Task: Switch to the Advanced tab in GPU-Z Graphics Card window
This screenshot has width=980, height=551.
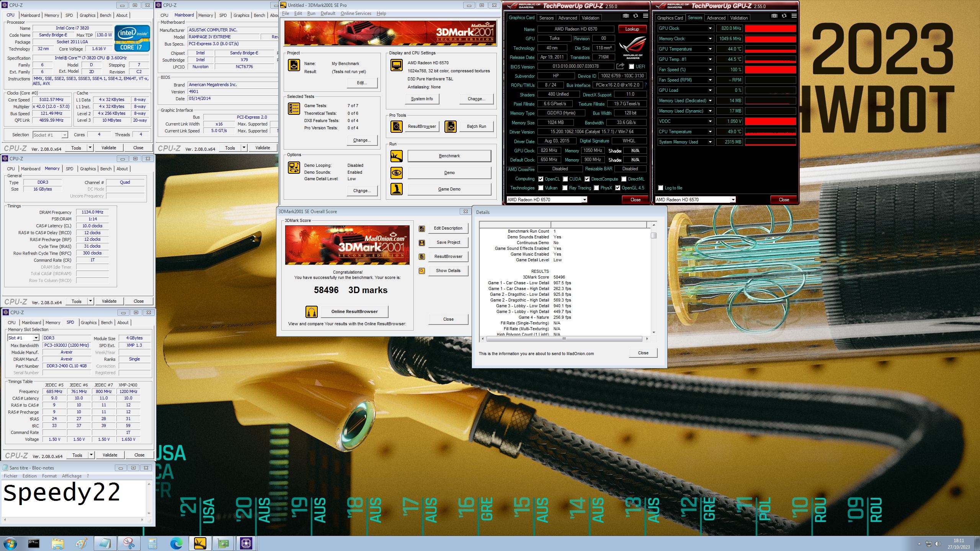Action: pyautogui.click(x=567, y=18)
